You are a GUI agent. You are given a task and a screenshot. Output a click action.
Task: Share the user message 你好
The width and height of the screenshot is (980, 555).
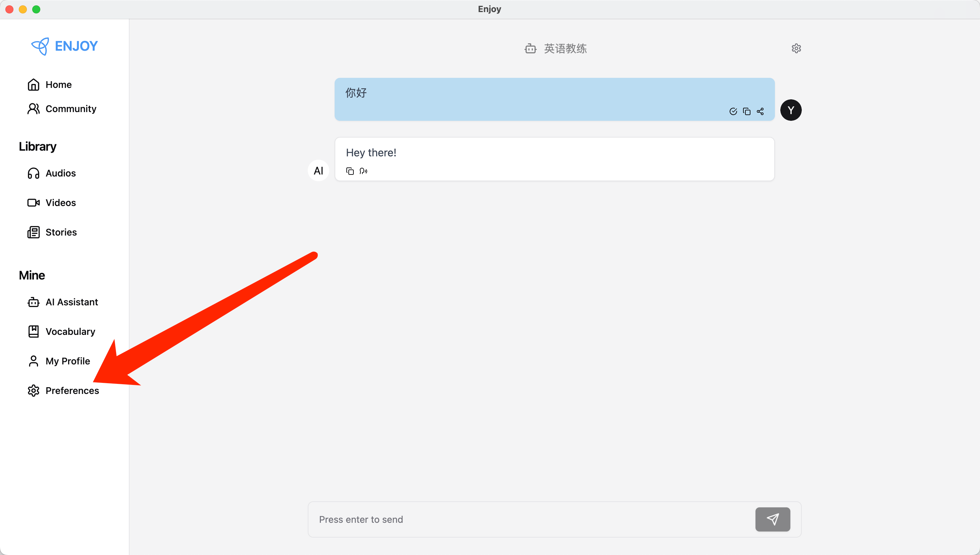tap(760, 111)
